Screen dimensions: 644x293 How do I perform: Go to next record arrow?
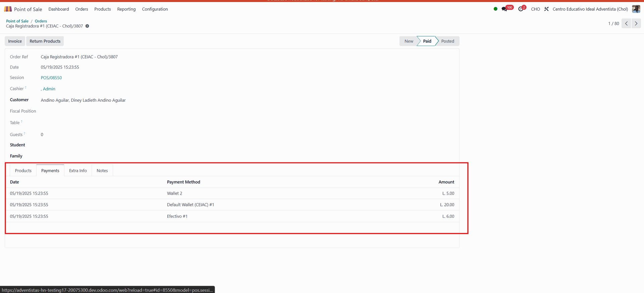(636, 23)
